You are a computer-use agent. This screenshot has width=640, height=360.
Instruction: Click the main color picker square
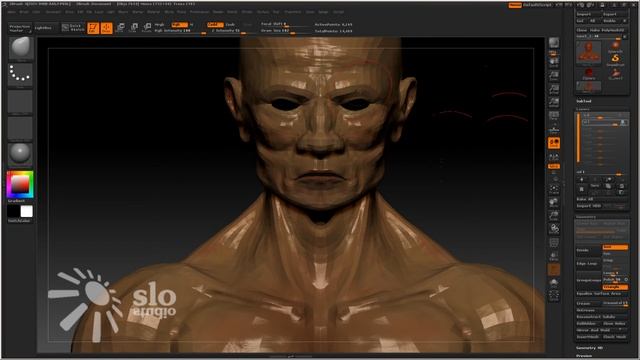(x=20, y=184)
